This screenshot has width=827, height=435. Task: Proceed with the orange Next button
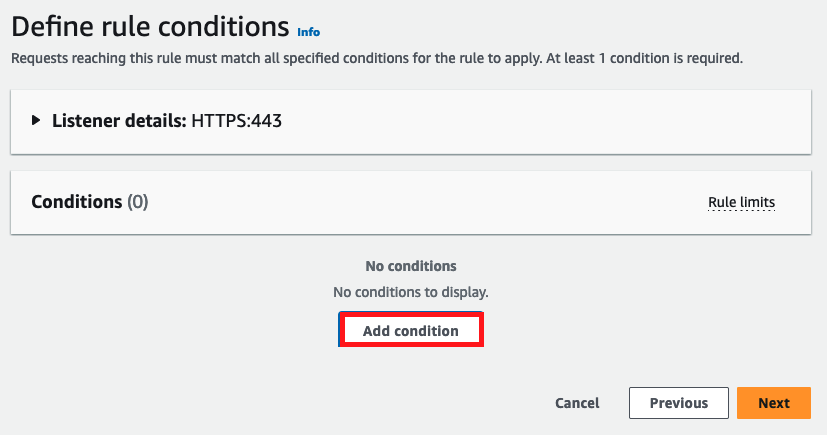coord(773,403)
